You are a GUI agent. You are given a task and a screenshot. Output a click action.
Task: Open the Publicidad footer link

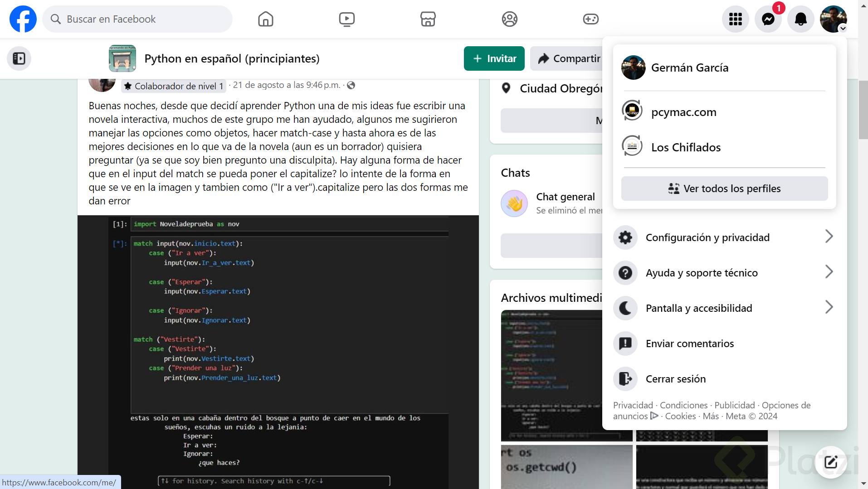[735, 405]
